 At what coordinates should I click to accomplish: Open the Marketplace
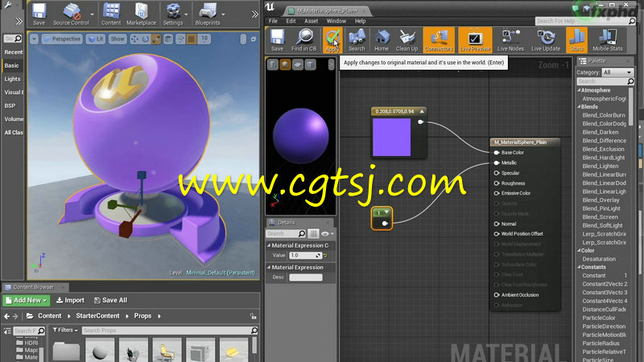click(142, 14)
